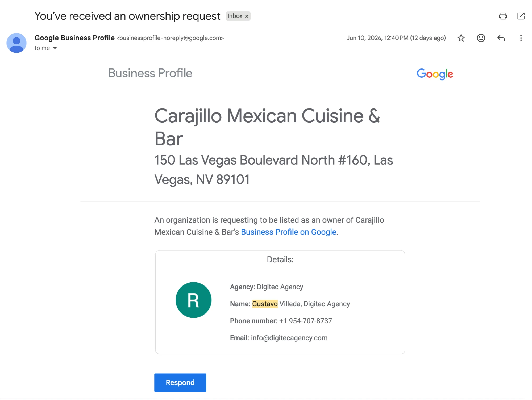Open email in new window icon

(x=521, y=16)
